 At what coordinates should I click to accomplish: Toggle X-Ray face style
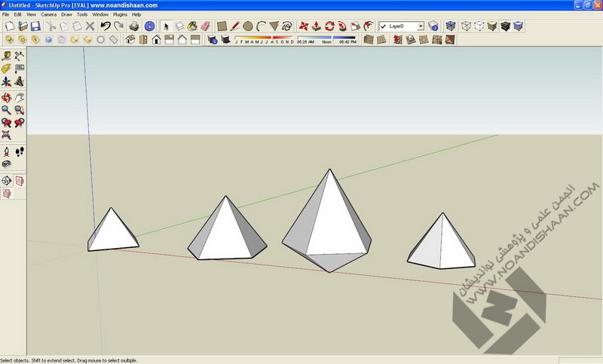pyautogui.click(x=451, y=26)
